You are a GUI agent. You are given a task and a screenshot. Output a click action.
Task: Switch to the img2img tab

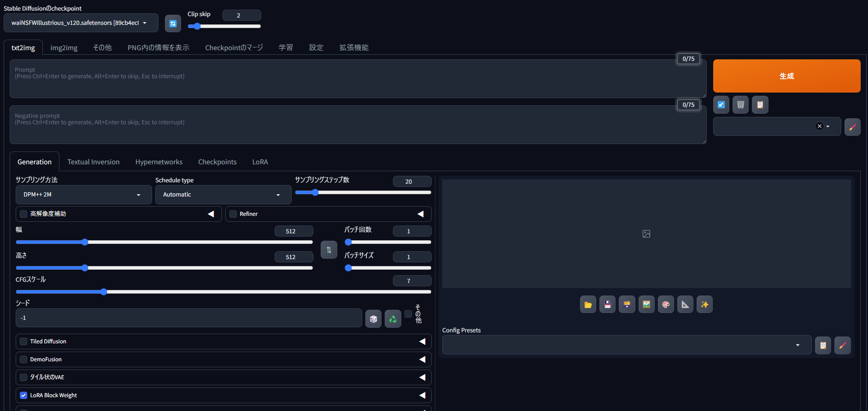pyautogui.click(x=64, y=48)
